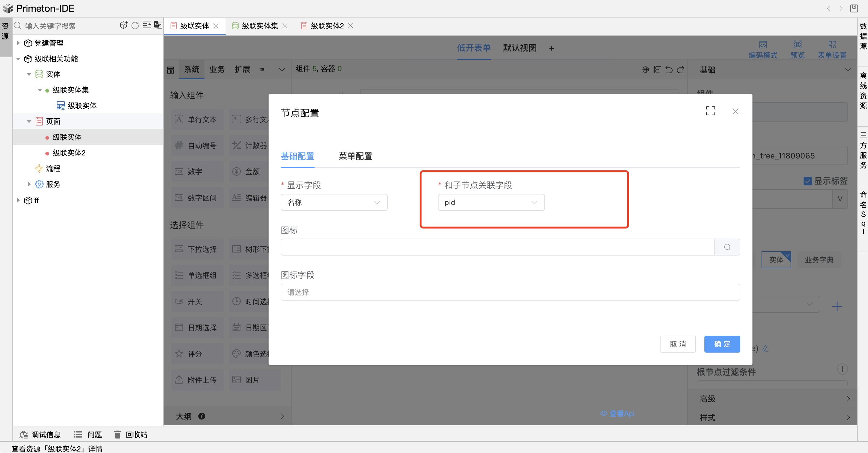This screenshot has width=868, height=453.
Task: Click the redo arrow in the form toolbar
Action: 681,70
